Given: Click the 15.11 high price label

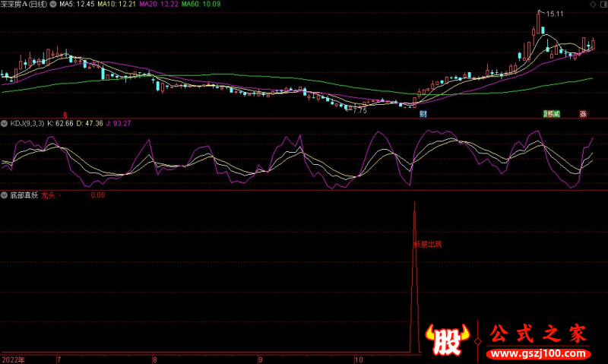Looking at the screenshot, I should (554, 14).
